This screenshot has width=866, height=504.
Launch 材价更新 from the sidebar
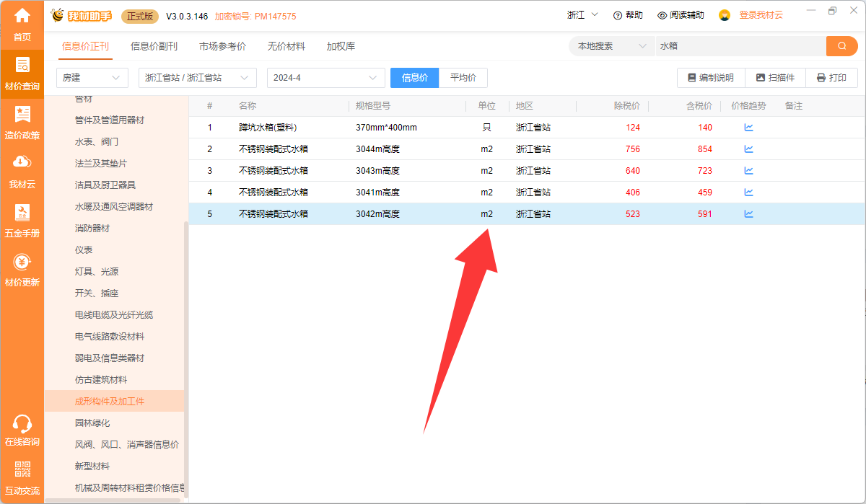coord(22,270)
